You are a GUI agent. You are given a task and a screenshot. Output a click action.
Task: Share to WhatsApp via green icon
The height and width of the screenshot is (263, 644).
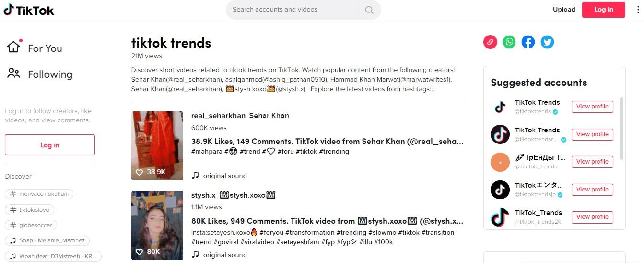pyautogui.click(x=509, y=42)
